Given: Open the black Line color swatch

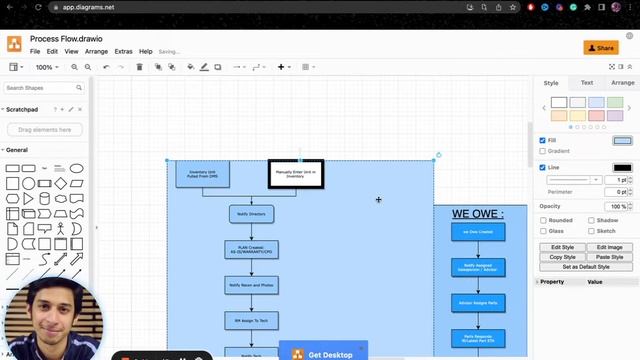Looking at the screenshot, I should click(x=622, y=168).
